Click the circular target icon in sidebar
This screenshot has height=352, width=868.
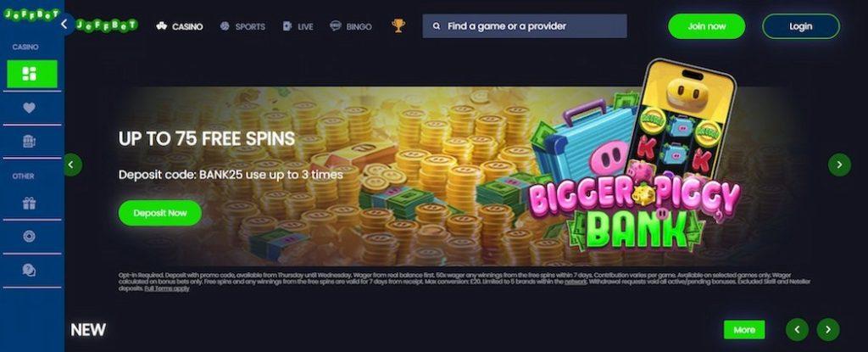30,236
